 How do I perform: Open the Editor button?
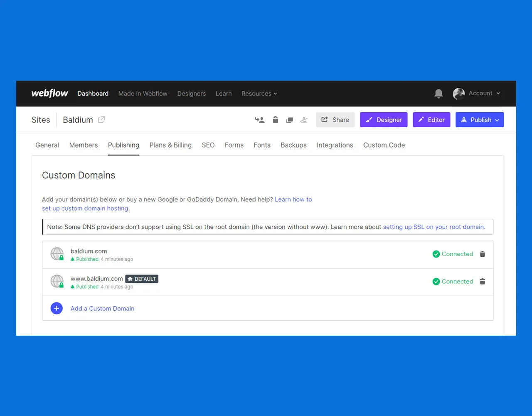pos(431,120)
